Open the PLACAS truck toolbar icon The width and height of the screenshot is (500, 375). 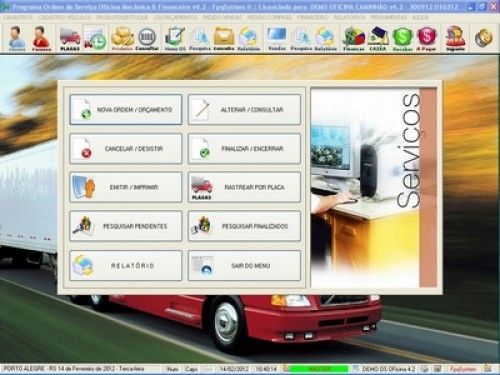coord(70,39)
